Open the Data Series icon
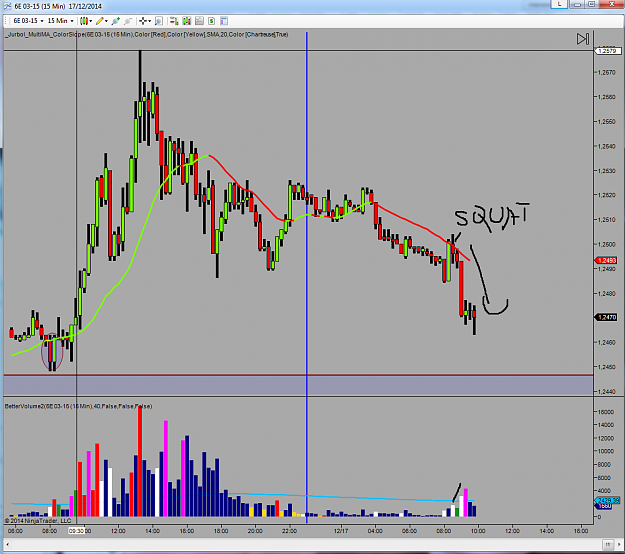Screen dimensions: 625x554 (x=187, y=21)
